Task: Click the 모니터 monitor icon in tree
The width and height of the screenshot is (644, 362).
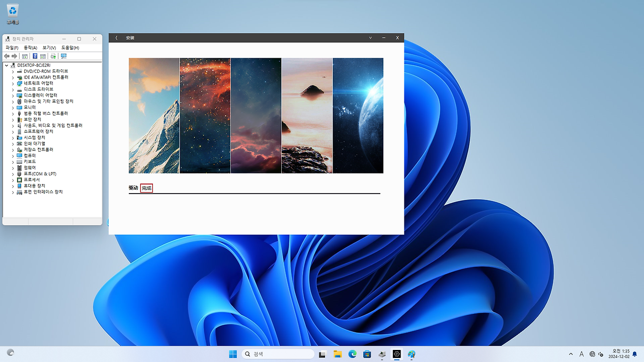Action: (x=20, y=108)
